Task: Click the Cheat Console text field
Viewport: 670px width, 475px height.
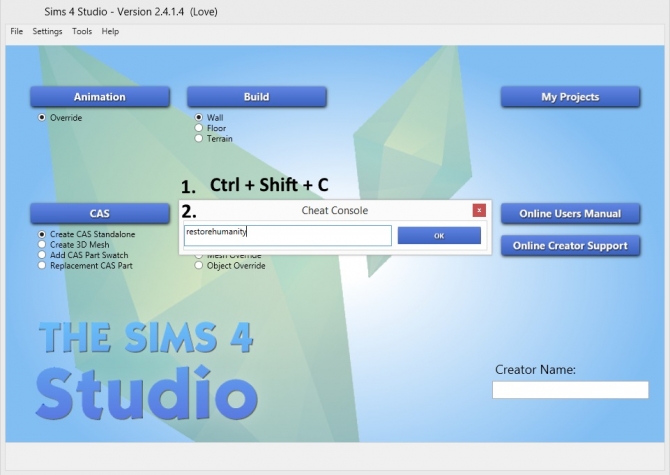Action: (288, 235)
